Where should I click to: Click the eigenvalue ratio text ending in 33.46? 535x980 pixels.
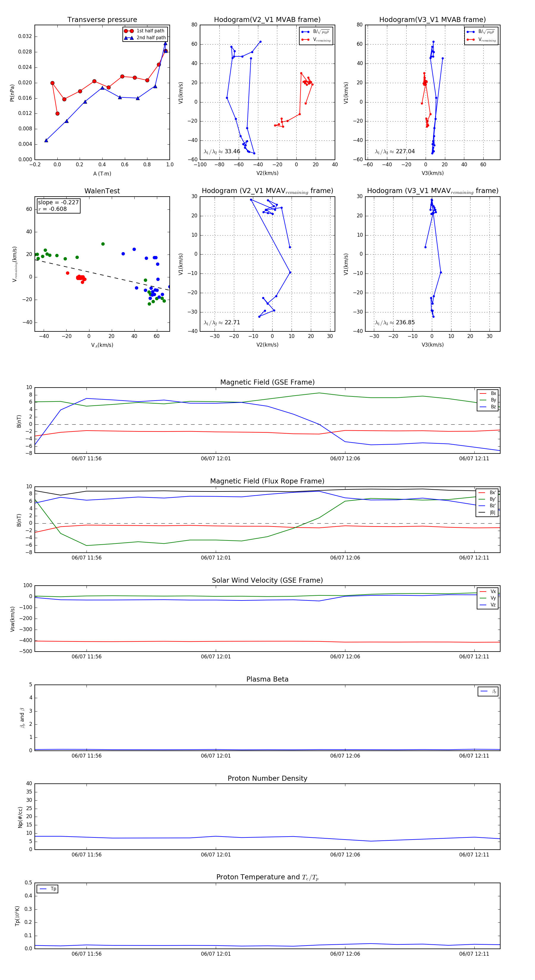point(222,151)
